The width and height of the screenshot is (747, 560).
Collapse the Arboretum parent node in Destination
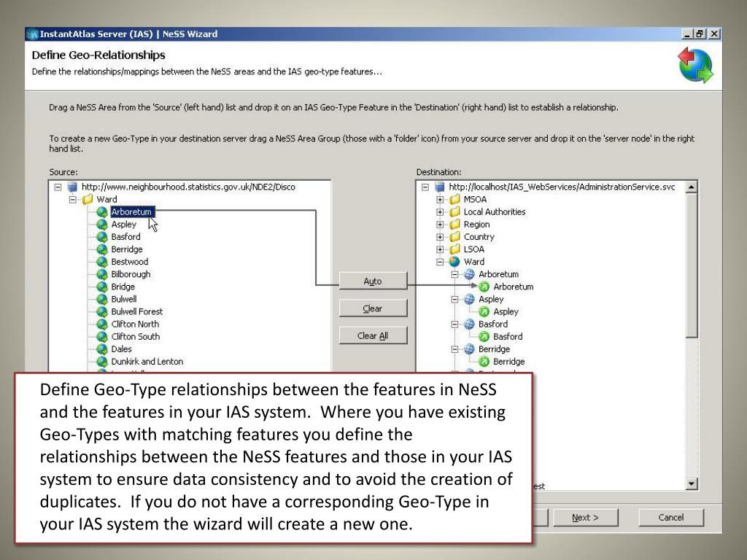tap(455, 274)
